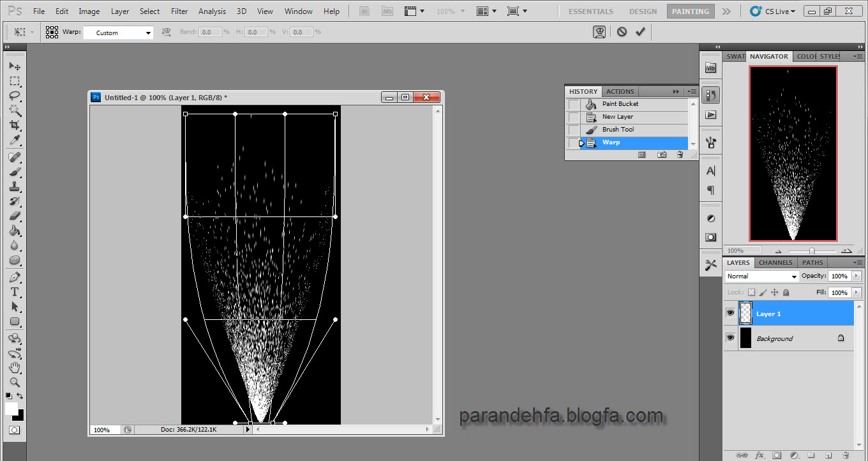Image resolution: width=868 pixels, height=461 pixels.
Task: Open the Layers panel options menu
Action: (x=858, y=263)
